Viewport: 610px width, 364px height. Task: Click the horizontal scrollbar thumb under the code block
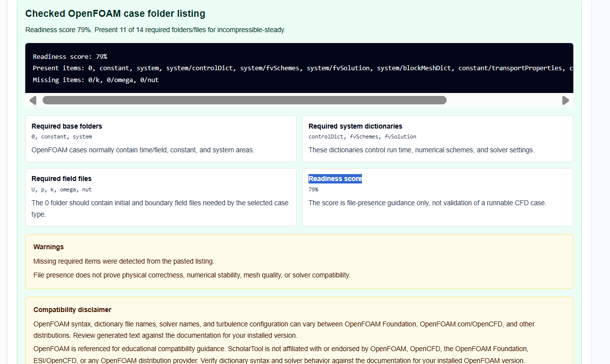pyautogui.click(x=245, y=100)
